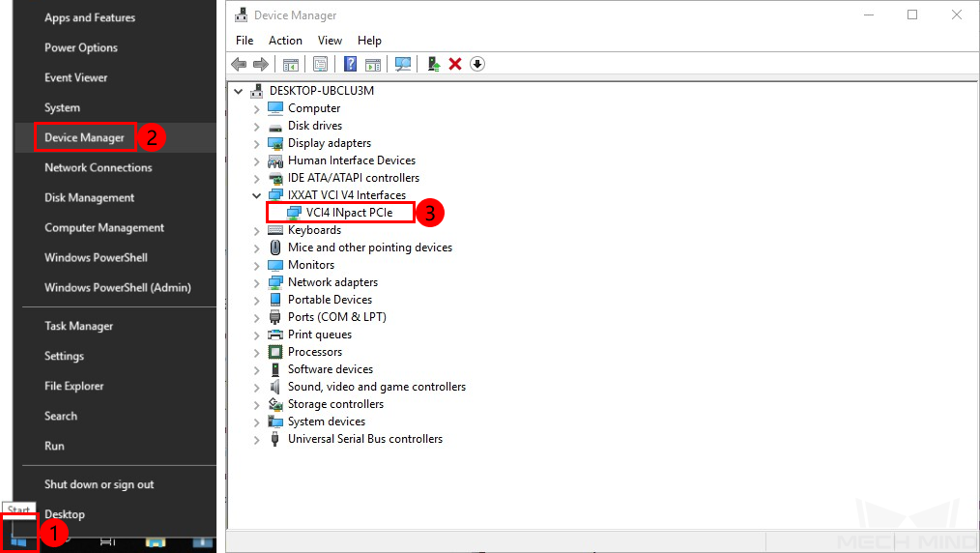Click the Processors chip icon

coord(275,352)
